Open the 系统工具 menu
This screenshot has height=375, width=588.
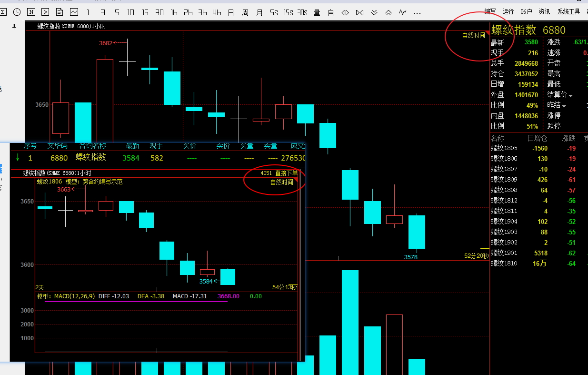tap(568, 11)
